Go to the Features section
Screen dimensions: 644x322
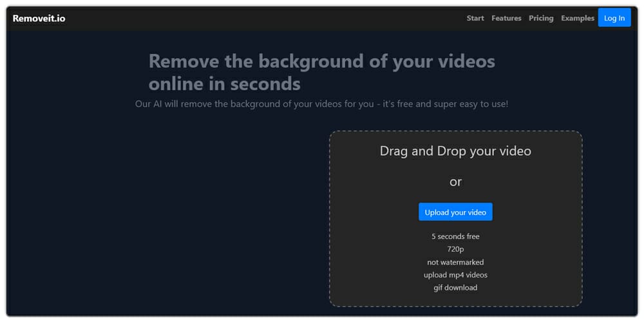506,18
